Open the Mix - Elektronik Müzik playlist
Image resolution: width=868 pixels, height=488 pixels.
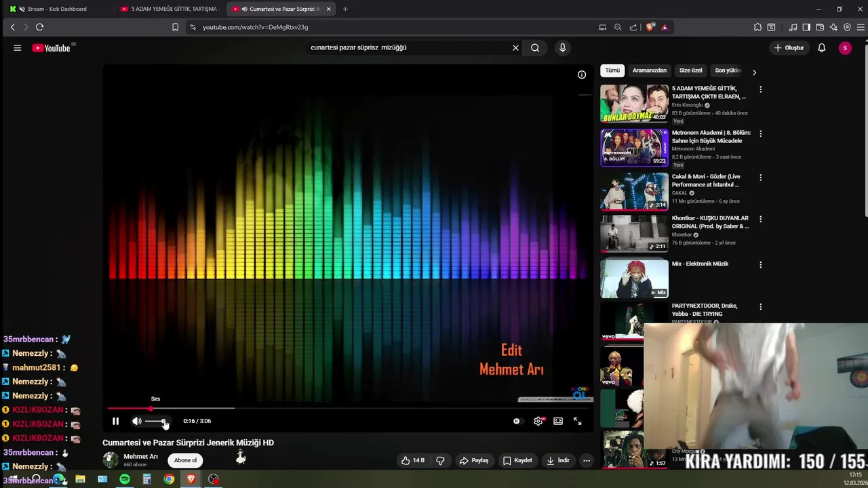634,278
